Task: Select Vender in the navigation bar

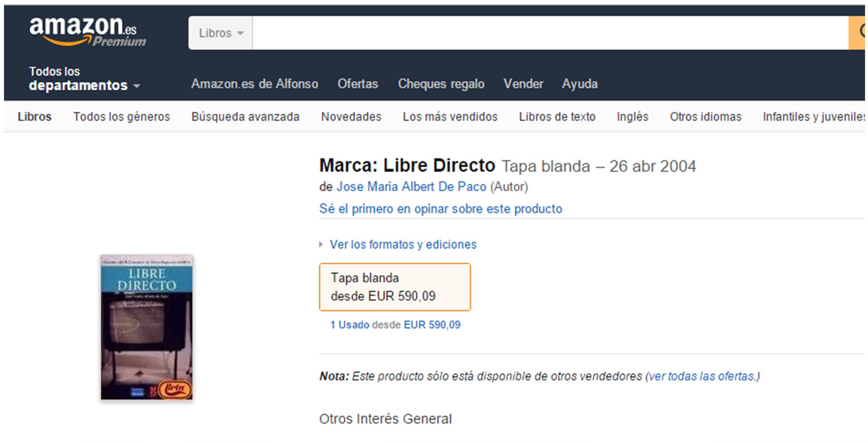Action: tap(523, 84)
